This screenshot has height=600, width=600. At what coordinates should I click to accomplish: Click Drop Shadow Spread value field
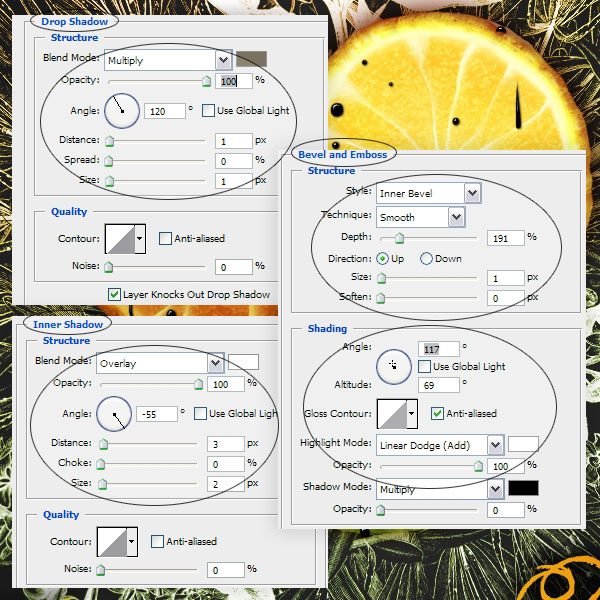click(233, 161)
